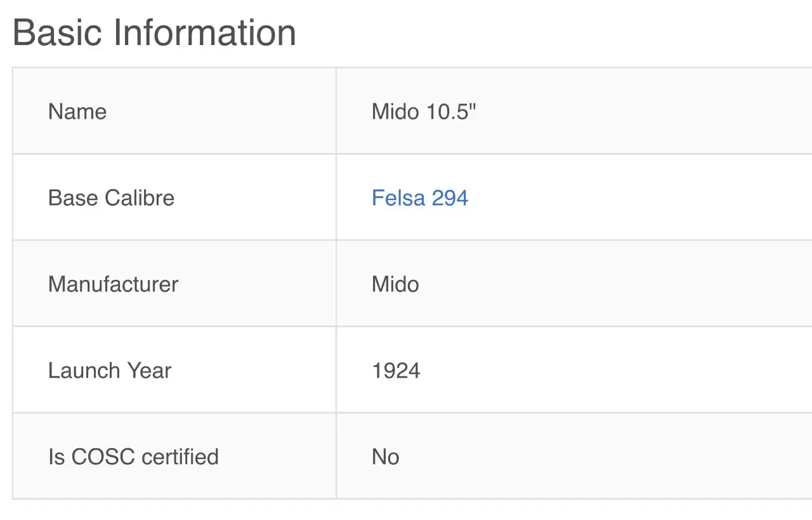Select the Name row label
The height and width of the screenshot is (520, 812).
click(77, 111)
